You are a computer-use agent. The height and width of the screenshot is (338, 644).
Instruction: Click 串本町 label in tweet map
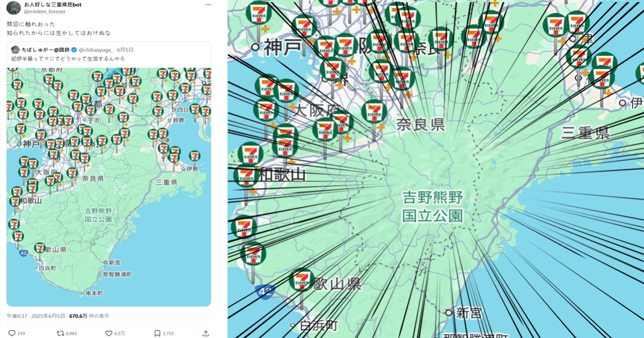(94, 293)
